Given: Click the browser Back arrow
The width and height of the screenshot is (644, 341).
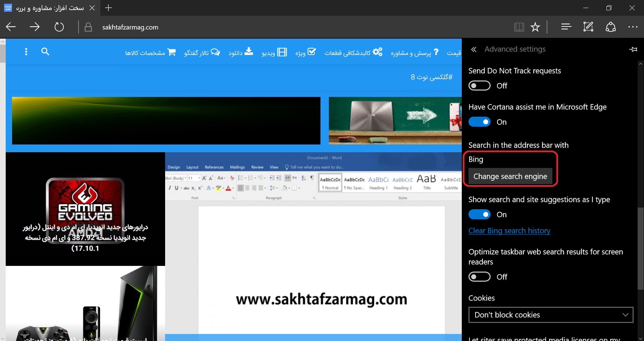Looking at the screenshot, I should (x=11, y=27).
